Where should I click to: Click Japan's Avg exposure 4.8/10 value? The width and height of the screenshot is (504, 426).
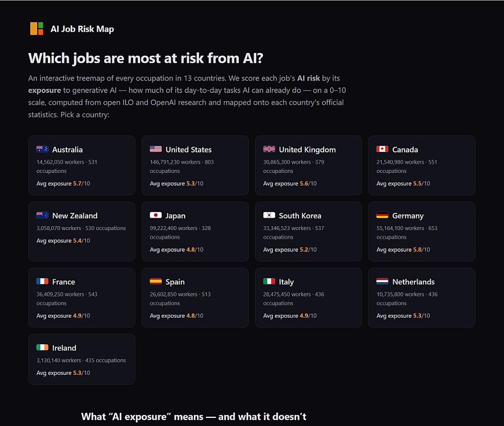[177, 250]
